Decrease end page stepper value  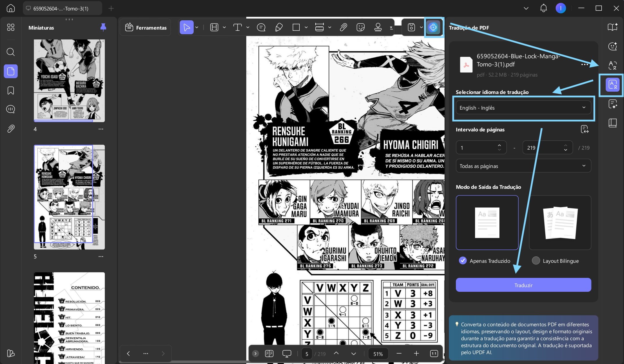tap(566, 150)
